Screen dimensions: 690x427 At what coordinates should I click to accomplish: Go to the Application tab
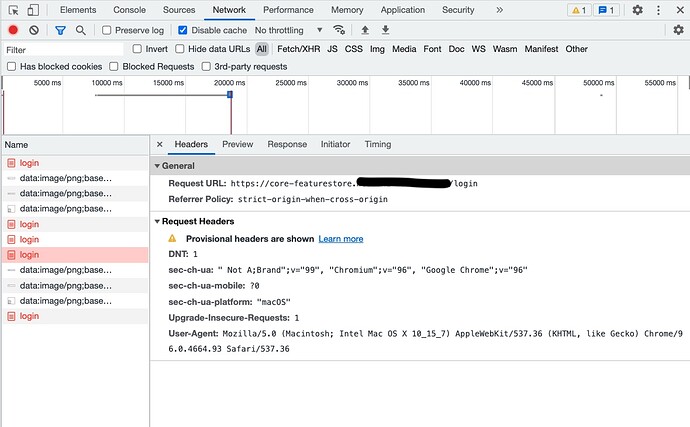tap(403, 10)
